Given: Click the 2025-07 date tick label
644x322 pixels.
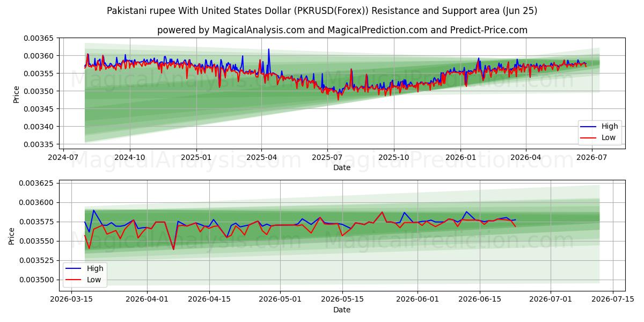Looking at the screenshot, I should [x=327, y=158].
